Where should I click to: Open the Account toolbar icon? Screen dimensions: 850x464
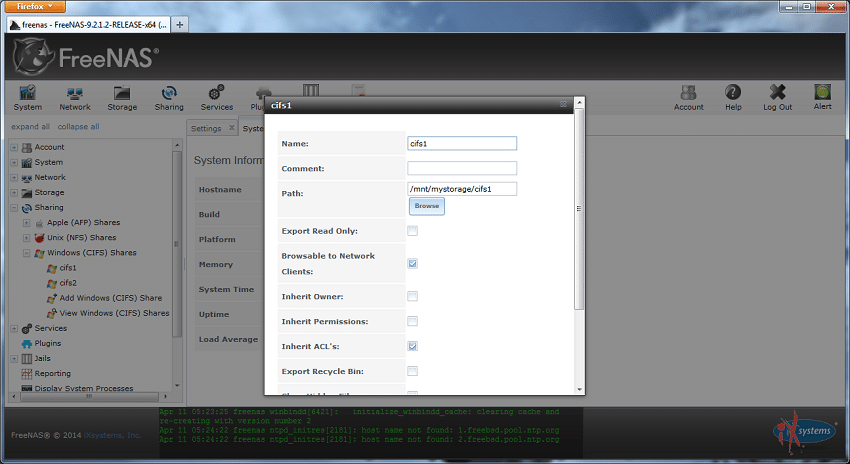[x=688, y=98]
